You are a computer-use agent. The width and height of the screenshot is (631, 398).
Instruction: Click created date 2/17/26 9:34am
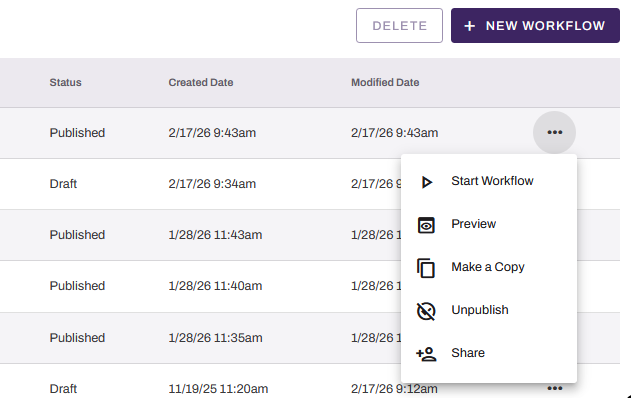(212, 184)
